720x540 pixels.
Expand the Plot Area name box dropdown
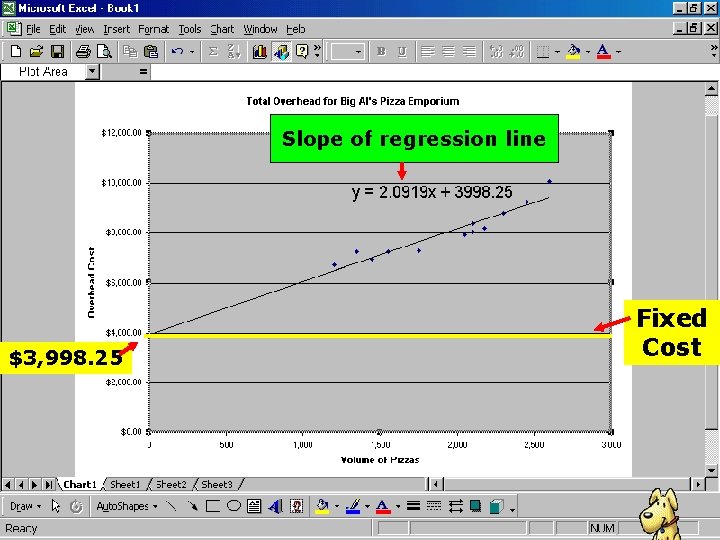(92, 72)
